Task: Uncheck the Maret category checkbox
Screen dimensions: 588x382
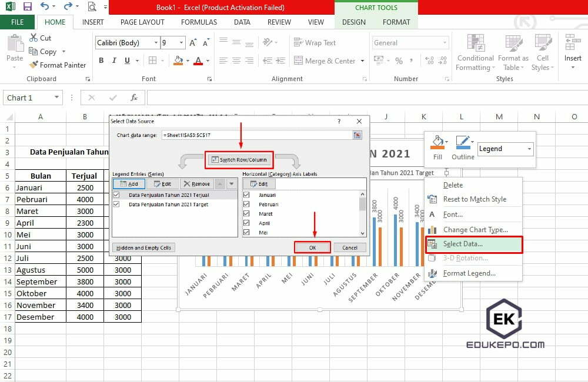Action: [x=248, y=213]
